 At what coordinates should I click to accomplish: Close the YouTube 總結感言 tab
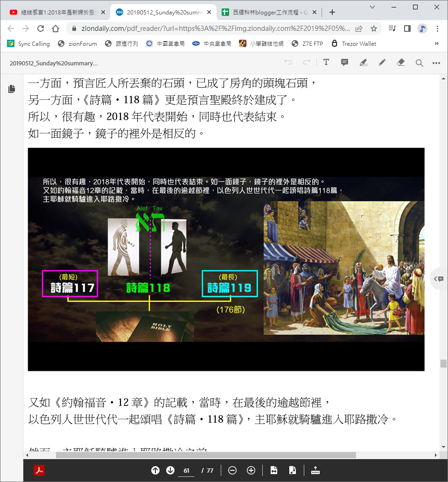103,12
